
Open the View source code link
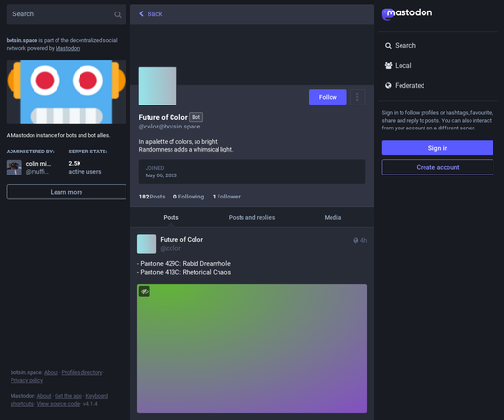pyautogui.click(x=58, y=404)
